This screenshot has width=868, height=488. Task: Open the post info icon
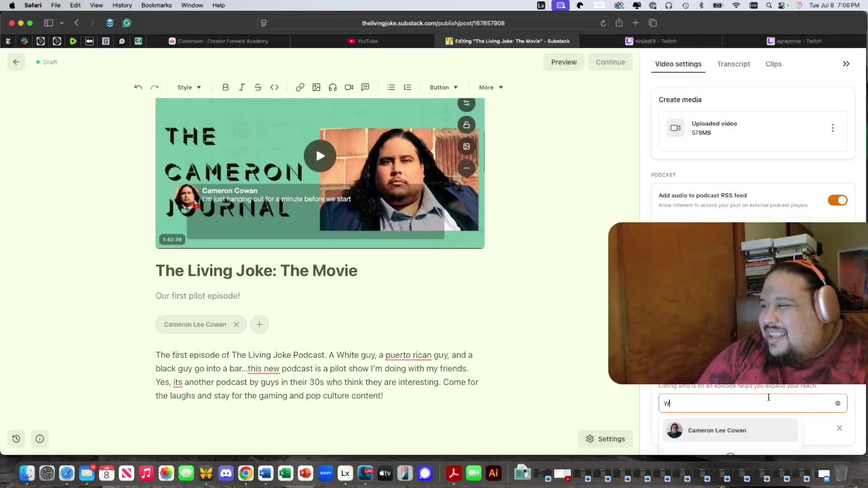pos(40,439)
